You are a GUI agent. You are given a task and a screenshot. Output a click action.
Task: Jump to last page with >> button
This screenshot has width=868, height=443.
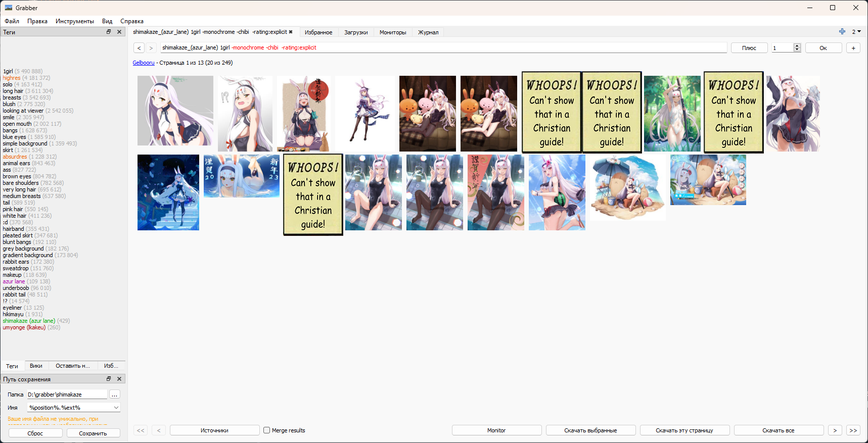tap(853, 430)
